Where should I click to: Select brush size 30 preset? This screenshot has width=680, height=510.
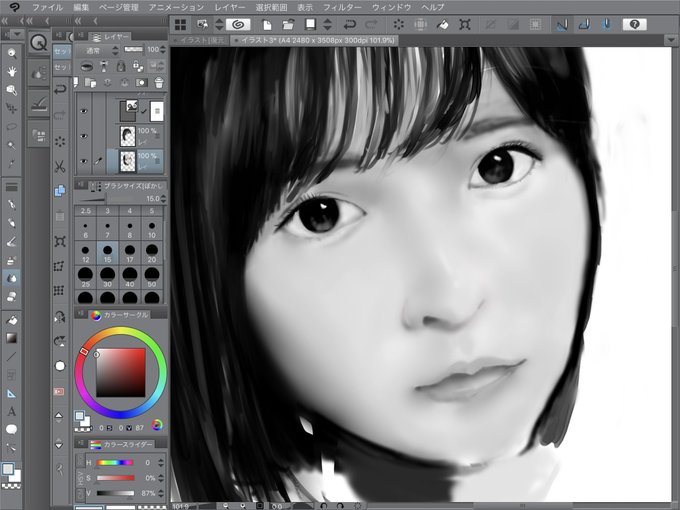click(x=108, y=277)
